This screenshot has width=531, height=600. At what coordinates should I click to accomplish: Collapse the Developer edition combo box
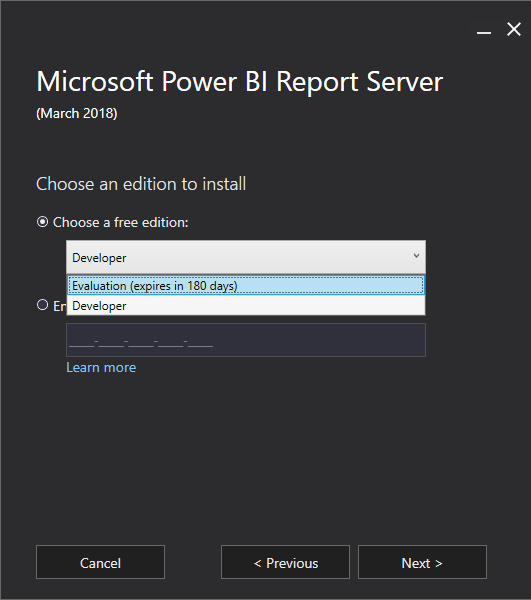click(x=246, y=257)
